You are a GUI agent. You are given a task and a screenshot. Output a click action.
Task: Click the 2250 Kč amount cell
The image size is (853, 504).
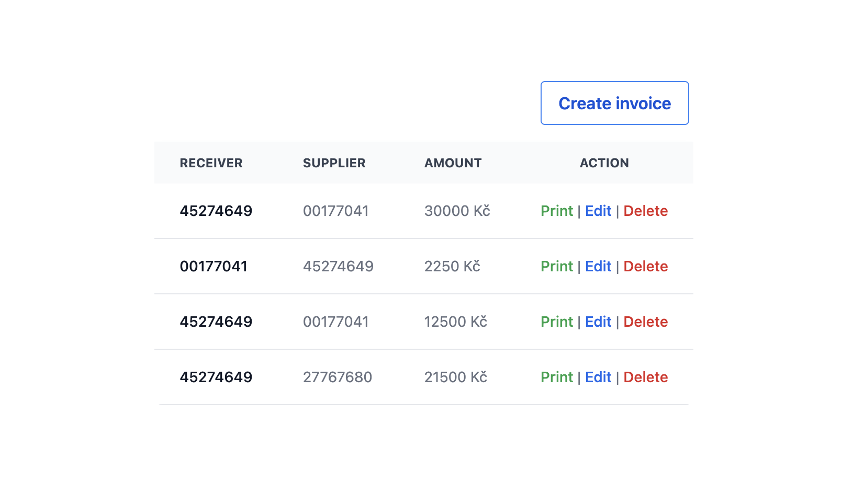point(452,266)
